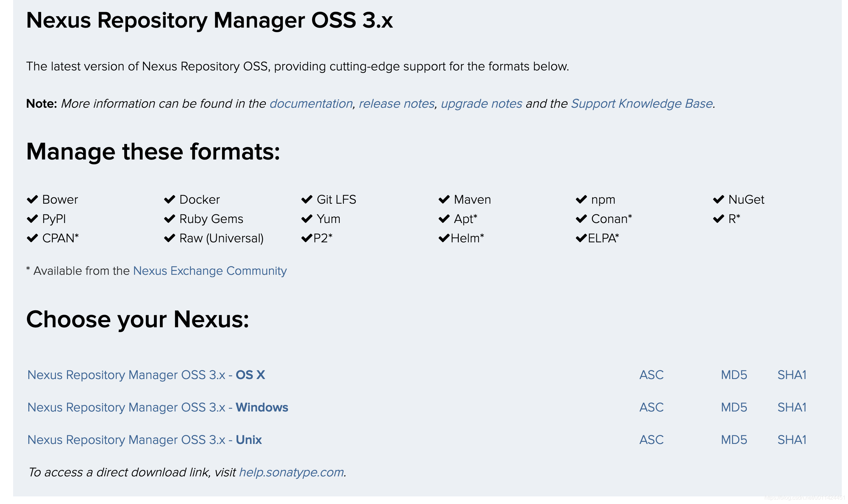
Task: Click the checkmark next to Maven
Action: pos(444,200)
